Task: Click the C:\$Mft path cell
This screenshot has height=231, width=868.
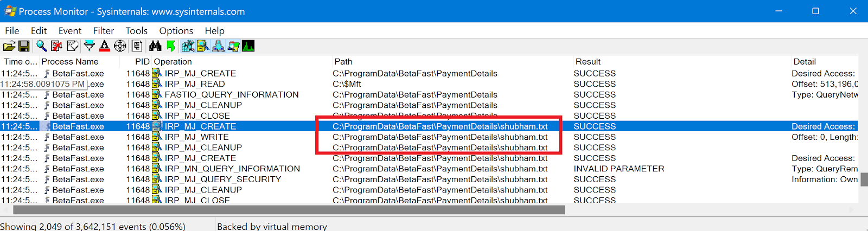Action: pyautogui.click(x=347, y=84)
